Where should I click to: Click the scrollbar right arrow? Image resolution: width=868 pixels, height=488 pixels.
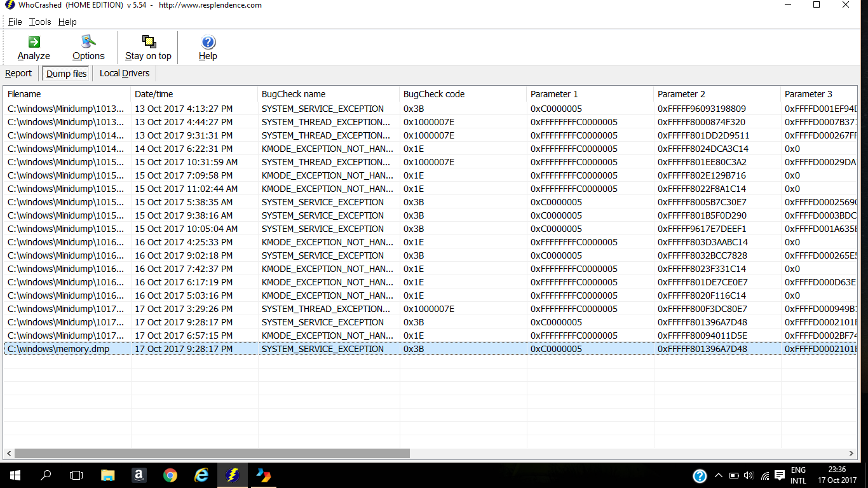click(x=852, y=454)
